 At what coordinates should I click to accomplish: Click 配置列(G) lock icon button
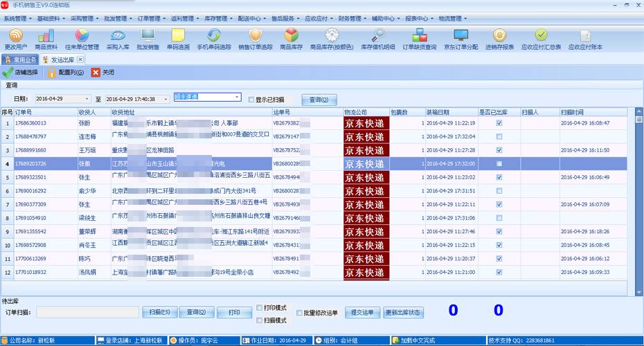click(x=66, y=72)
